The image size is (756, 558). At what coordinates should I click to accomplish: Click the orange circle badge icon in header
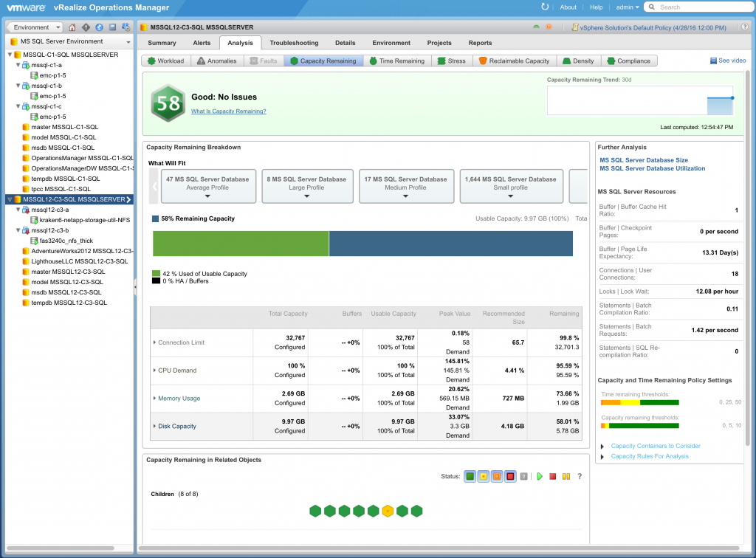tap(549, 27)
